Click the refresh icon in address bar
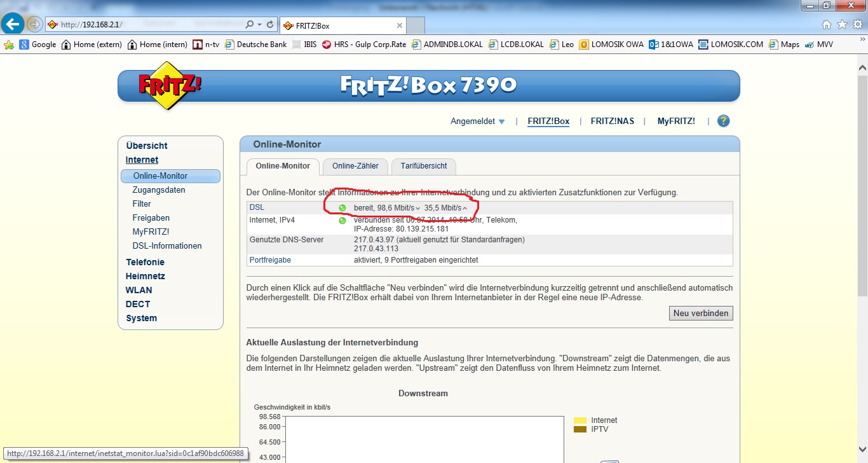The image size is (868, 463). pyautogui.click(x=271, y=25)
